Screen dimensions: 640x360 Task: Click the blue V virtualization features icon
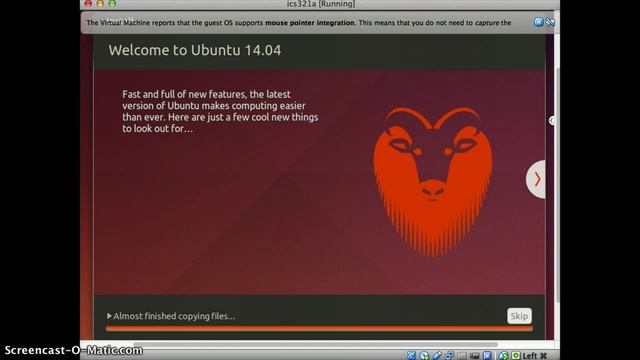pyautogui.click(x=487, y=356)
